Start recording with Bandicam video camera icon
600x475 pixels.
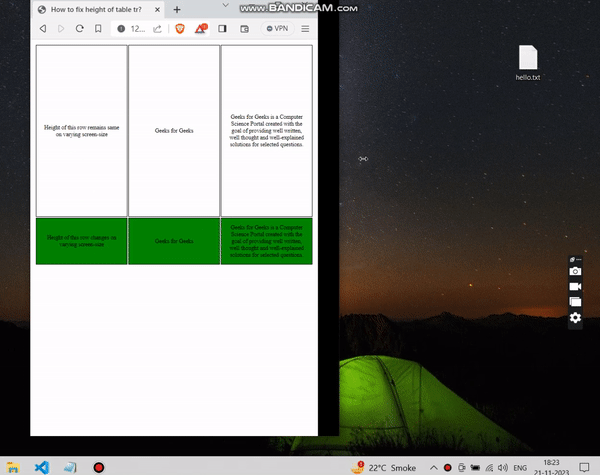tap(575, 287)
